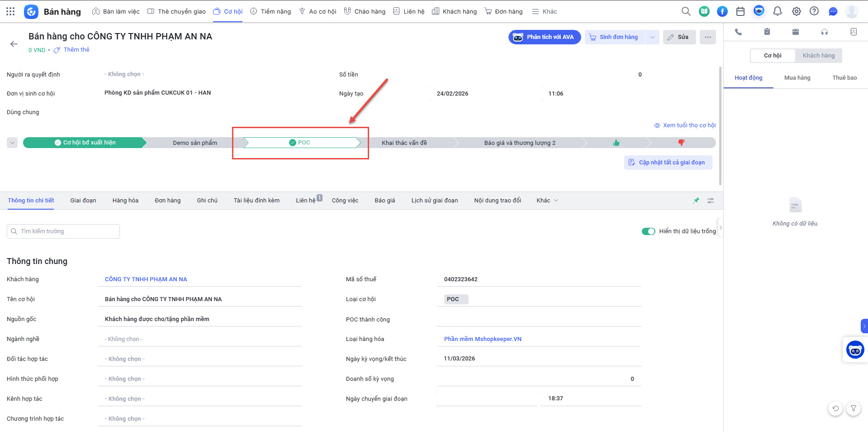868x432 pixels.
Task: Switch side panel to Khách hàng
Action: coord(818,56)
